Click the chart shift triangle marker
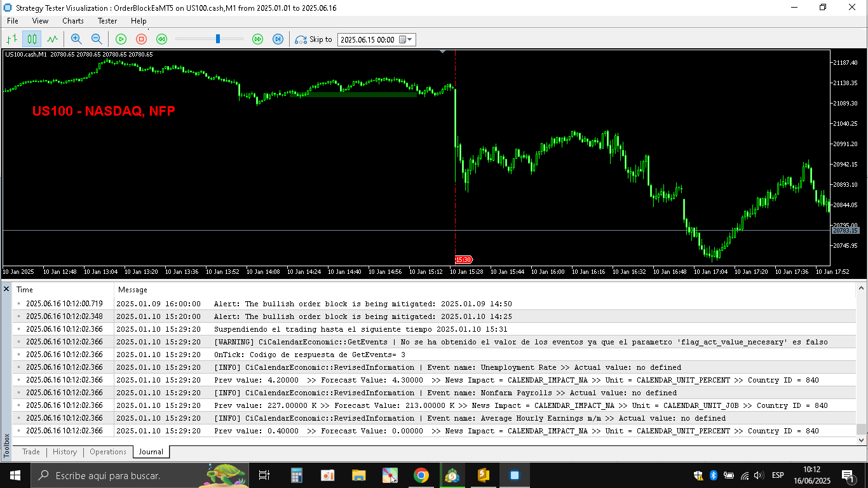 point(443,51)
